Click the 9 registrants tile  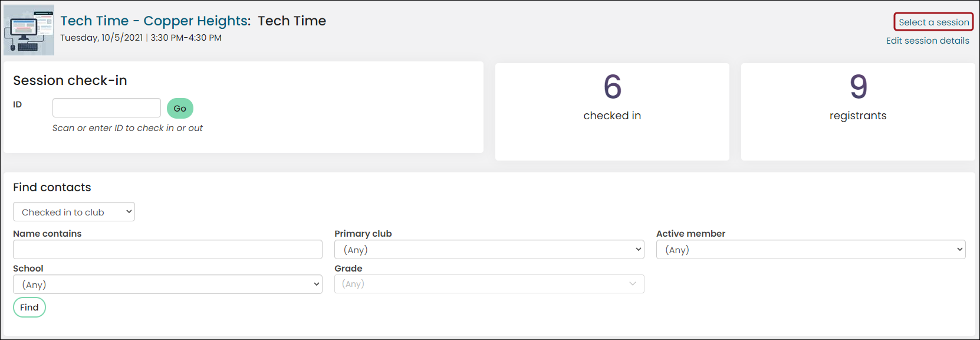pyautogui.click(x=858, y=112)
